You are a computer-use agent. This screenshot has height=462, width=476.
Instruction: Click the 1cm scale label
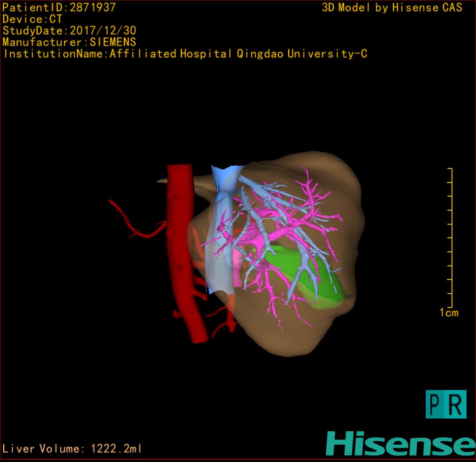pos(448,313)
